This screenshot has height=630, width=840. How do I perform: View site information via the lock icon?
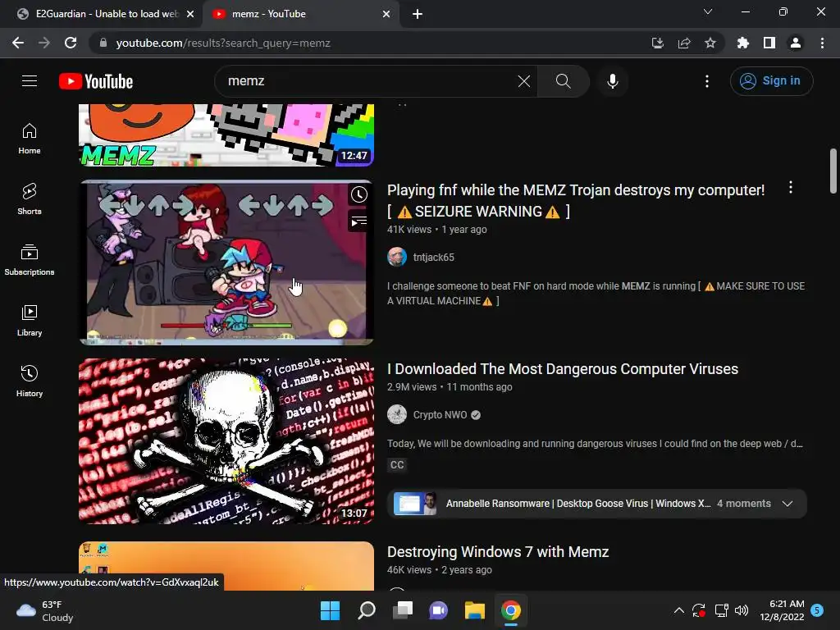103,43
